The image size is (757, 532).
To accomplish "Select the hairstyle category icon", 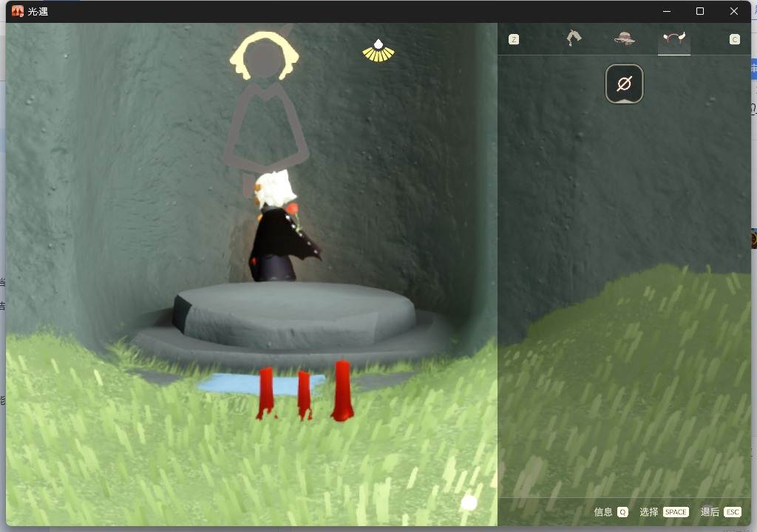I will coord(574,38).
